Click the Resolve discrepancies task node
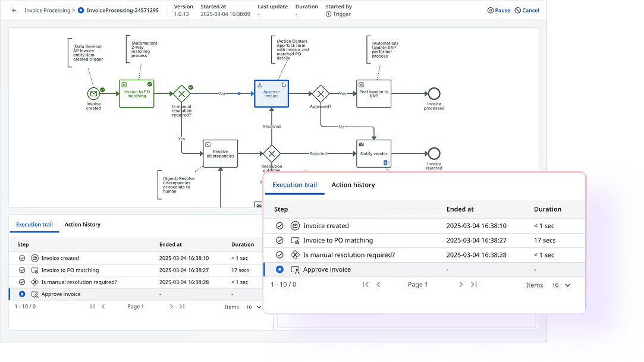644x362 pixels. 220,153
